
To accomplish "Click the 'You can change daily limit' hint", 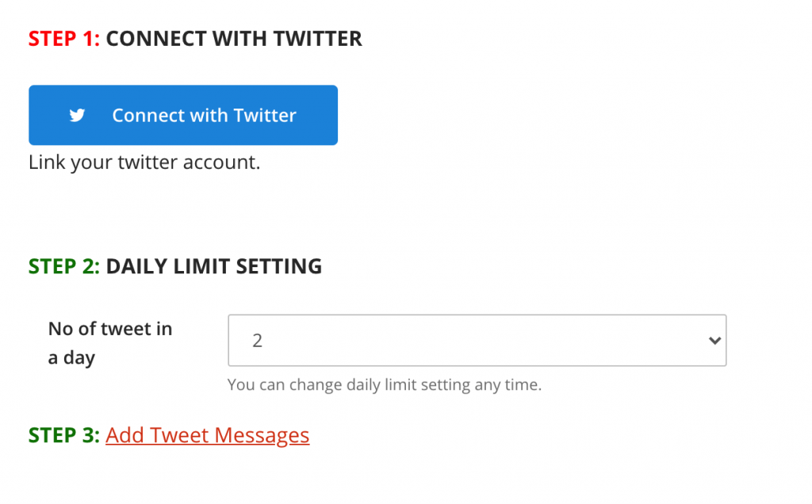I will (x=385, y=385).
